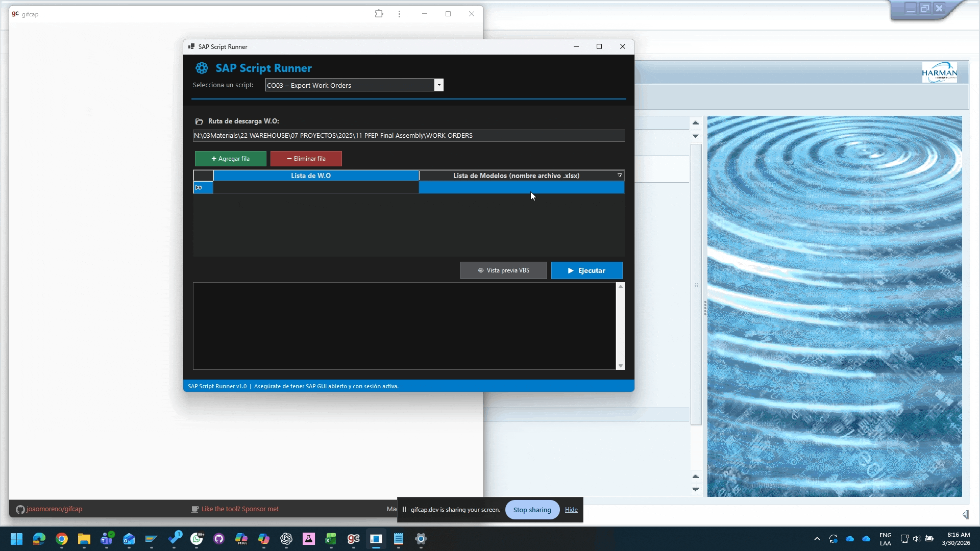The height and width of the screenshot is (551, 980).
Task: Open the script selection dropdown arrow
Action: (x=438, y=85)
